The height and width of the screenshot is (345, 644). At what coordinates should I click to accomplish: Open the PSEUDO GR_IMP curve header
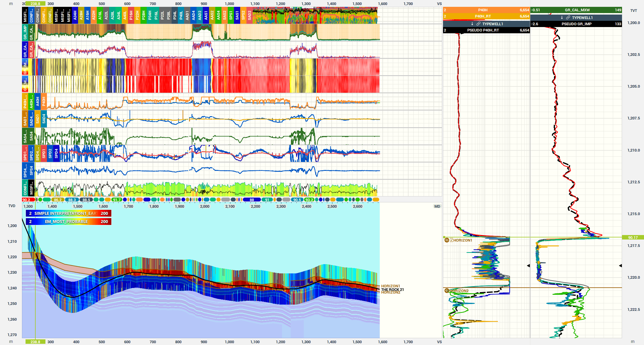point(576,24)
